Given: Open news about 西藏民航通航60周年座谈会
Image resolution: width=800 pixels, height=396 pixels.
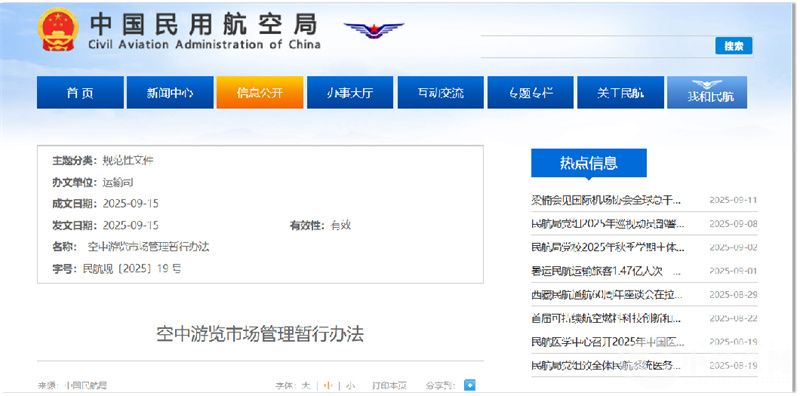Looking at the screenshot, I should 607,294.
